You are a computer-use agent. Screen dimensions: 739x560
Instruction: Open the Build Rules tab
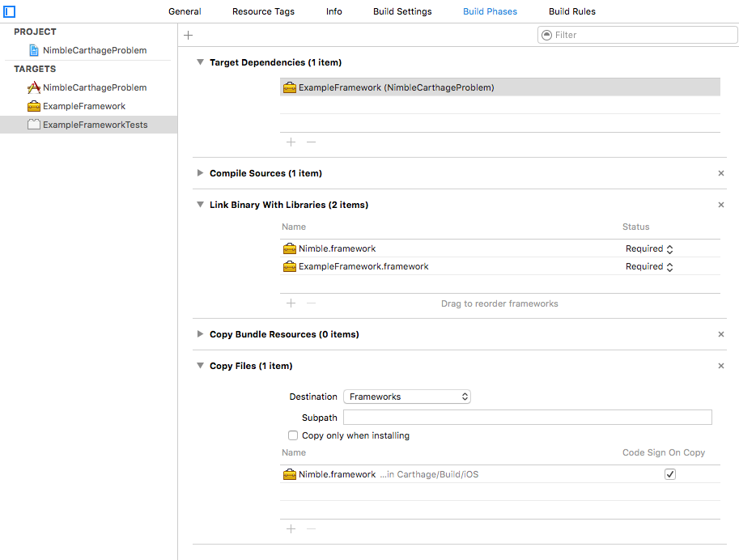pyautogui.click(x=571, y=11)
